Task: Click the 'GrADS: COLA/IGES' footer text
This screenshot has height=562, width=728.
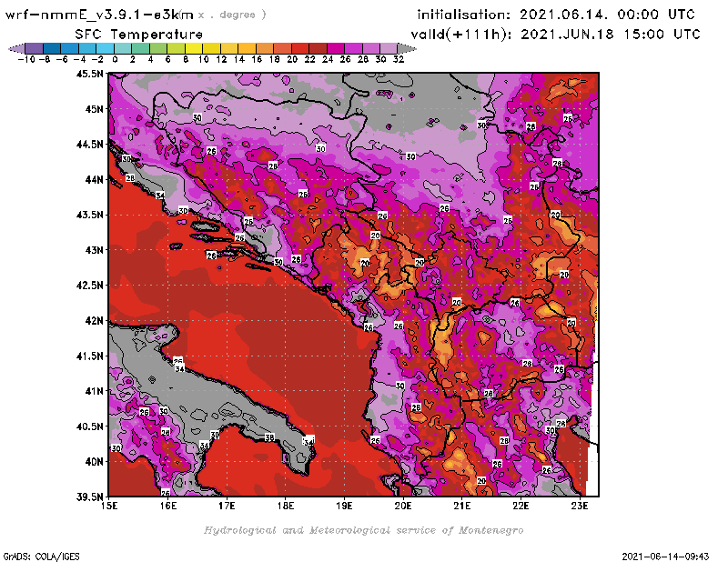Action: tap(41, 557)
